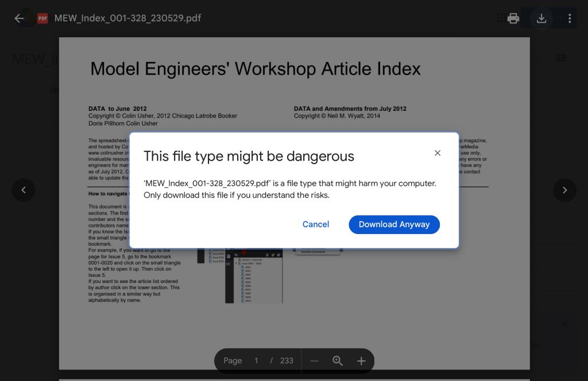This screenshot has width=588, height=381.
Task: Click the 'Model Engineers' Workshop Article Index' heading
Action: pyautogui.click(x=256, y=69)
